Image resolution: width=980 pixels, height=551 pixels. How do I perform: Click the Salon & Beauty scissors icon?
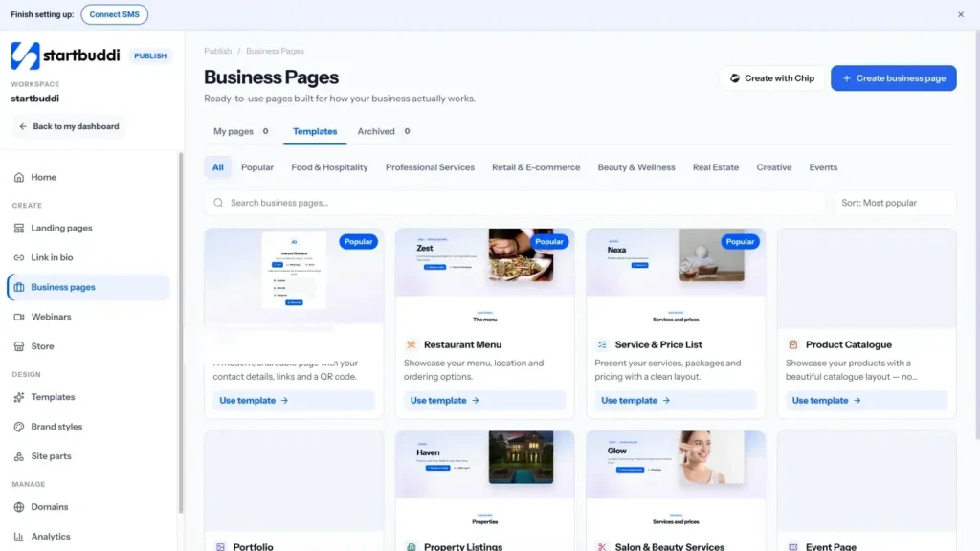pos(602,546)
